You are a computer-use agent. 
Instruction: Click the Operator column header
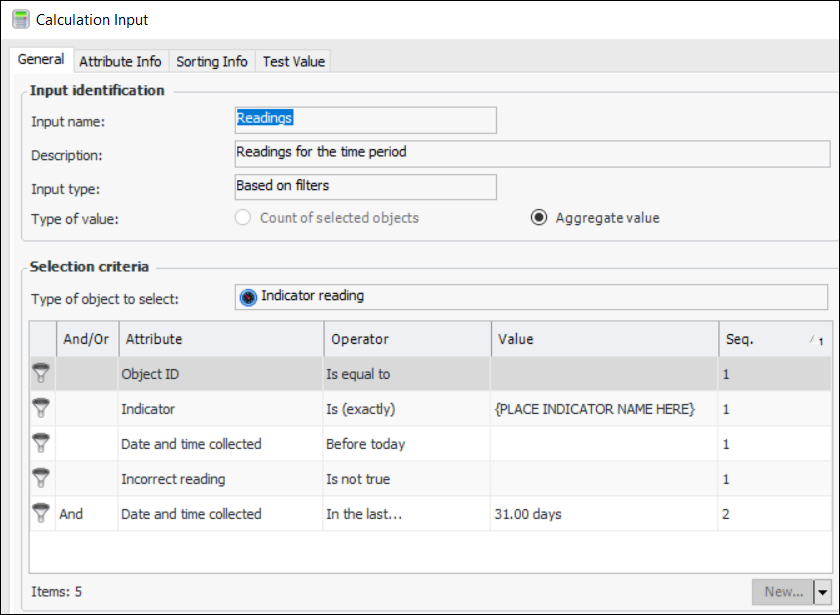406,339
